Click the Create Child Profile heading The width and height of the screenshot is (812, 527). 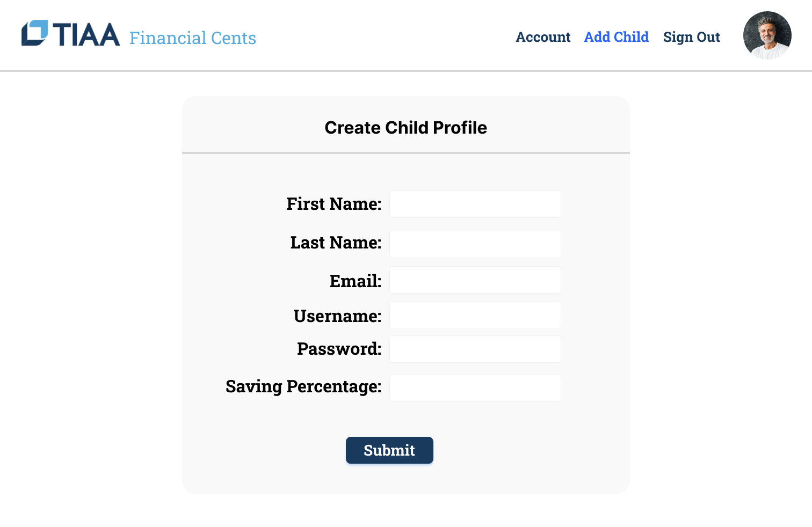[x=405, y=127]
